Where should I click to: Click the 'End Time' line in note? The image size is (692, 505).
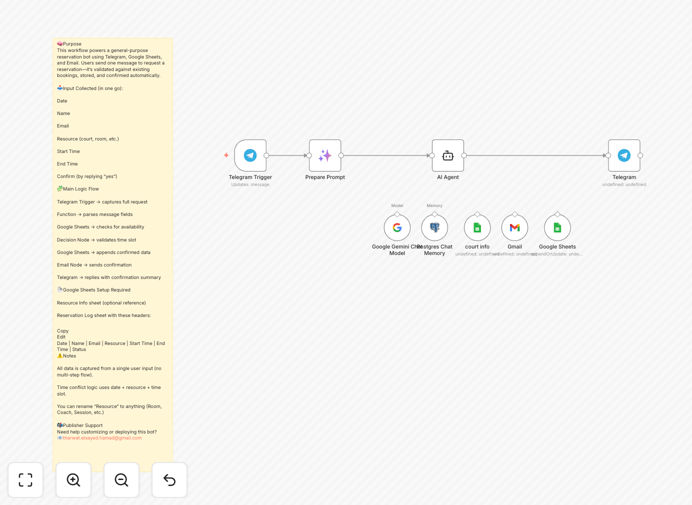[x=68, y=164]
